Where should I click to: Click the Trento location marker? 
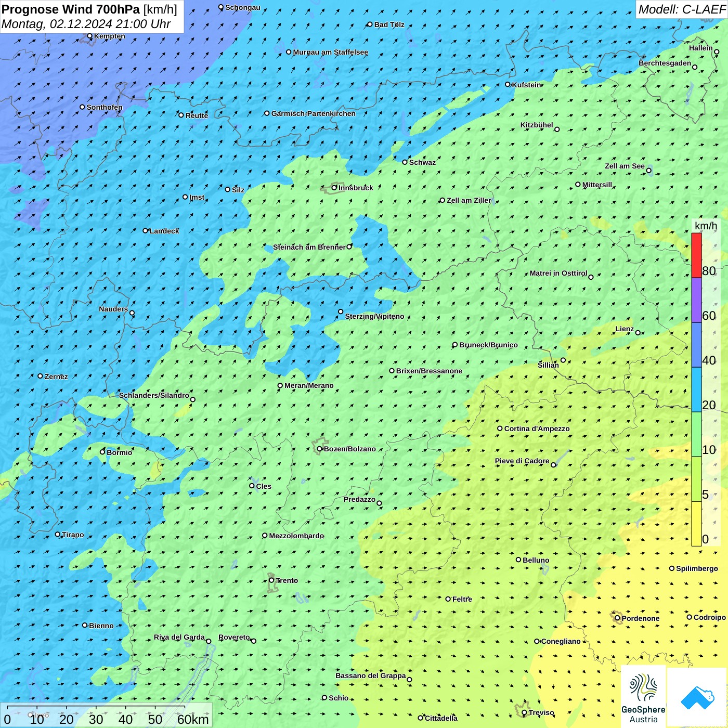click(271, 580)
